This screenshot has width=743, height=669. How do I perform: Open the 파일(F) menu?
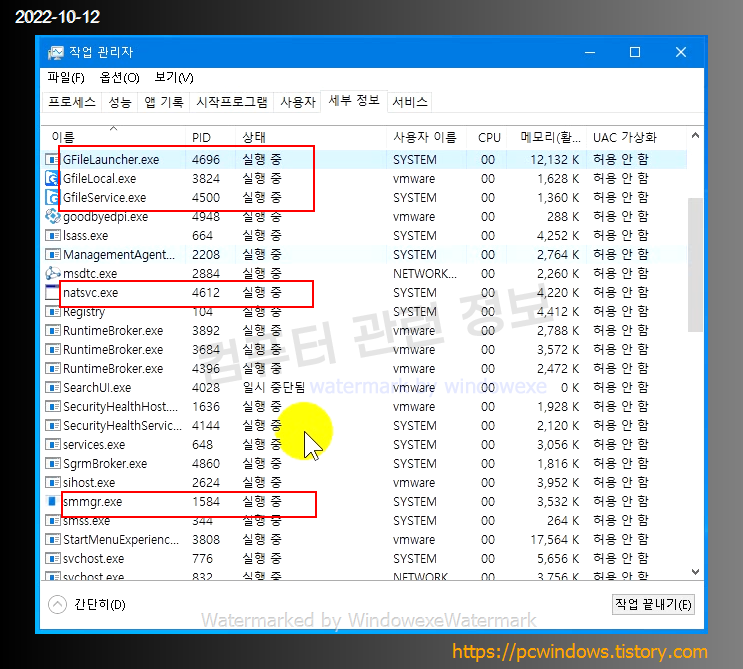66,78
